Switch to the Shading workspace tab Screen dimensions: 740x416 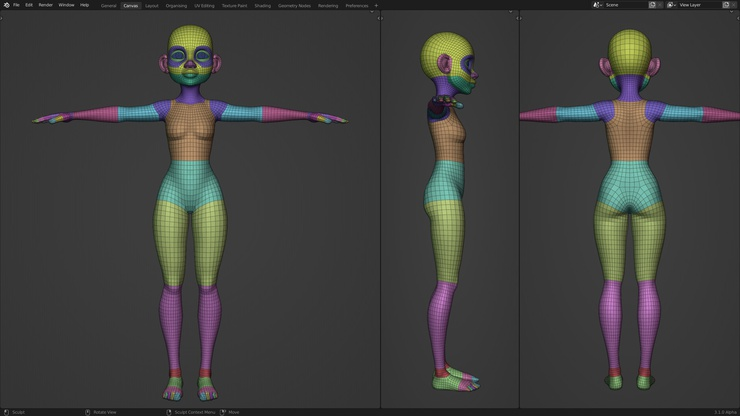(262, 5)
